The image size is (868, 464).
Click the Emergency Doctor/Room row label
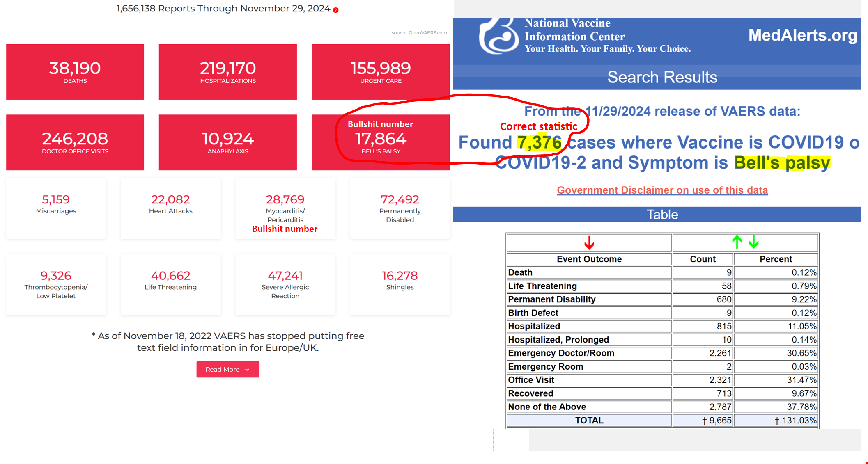561,353
